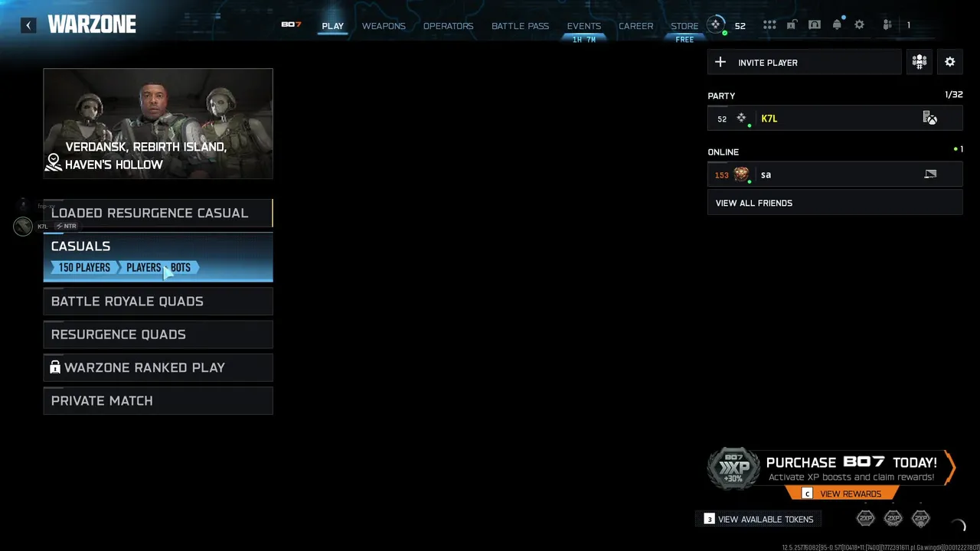Click the party count 1/32 text
Viewport: 980px width, 551px height.
[x=954, y=95]
